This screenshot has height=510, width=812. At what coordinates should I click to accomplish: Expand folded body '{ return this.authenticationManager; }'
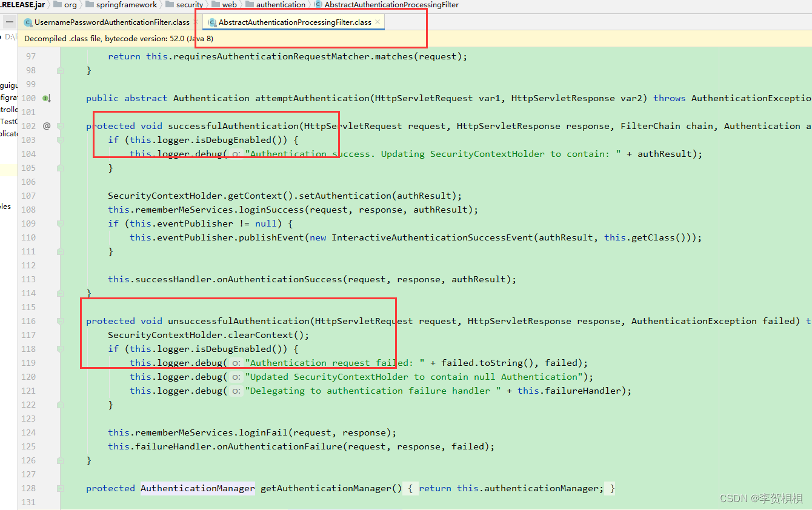[510, 488]
